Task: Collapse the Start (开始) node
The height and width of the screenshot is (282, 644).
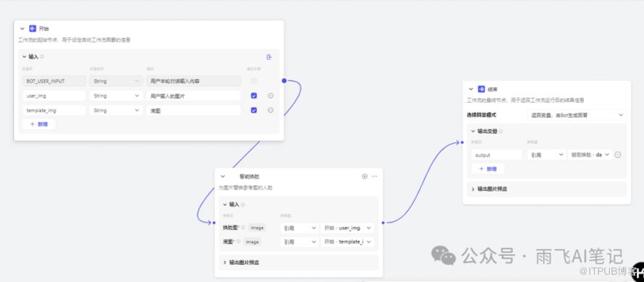Action: [22, 29]
